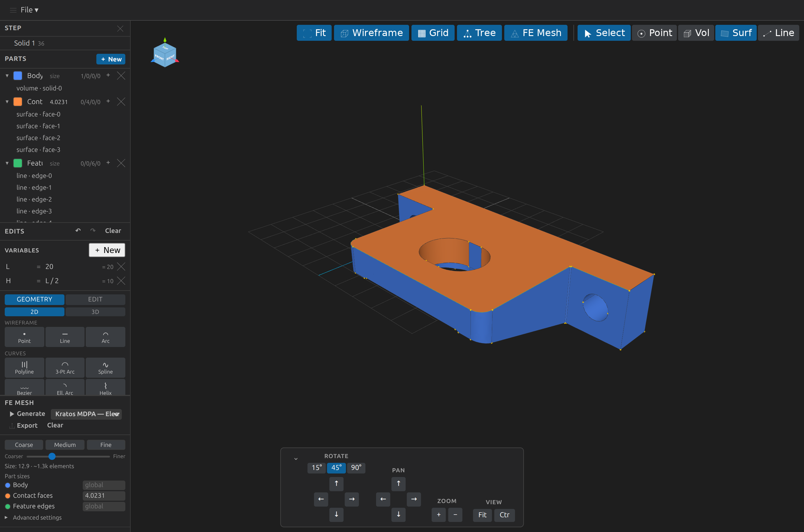Switch to Point selection mode
This screenshot has width=804, height=532.
pos(654,33)
